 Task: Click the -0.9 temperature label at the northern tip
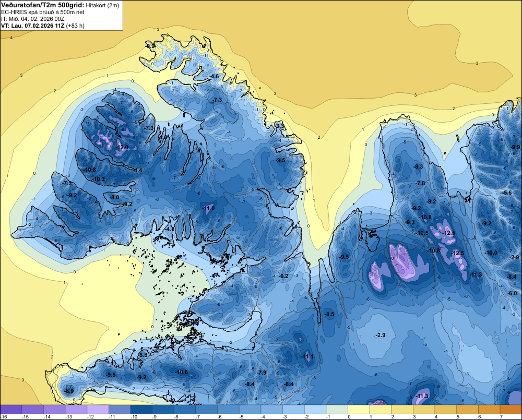(150, 46)
